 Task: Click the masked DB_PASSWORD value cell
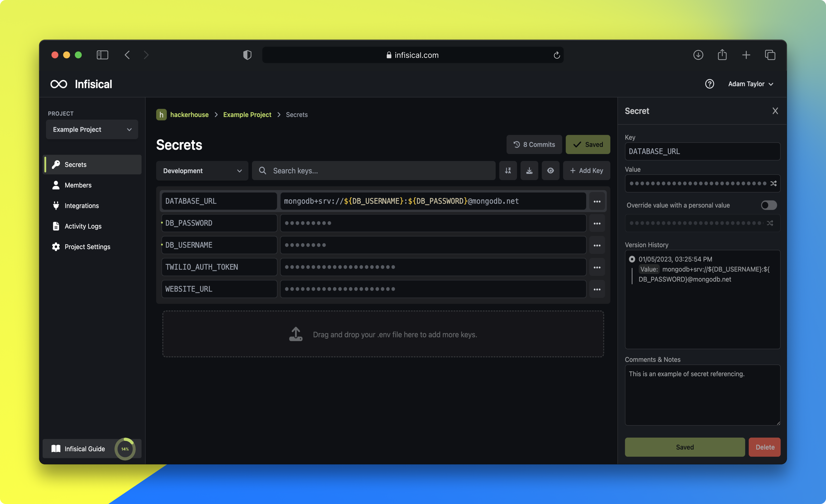tap(433, 223)
